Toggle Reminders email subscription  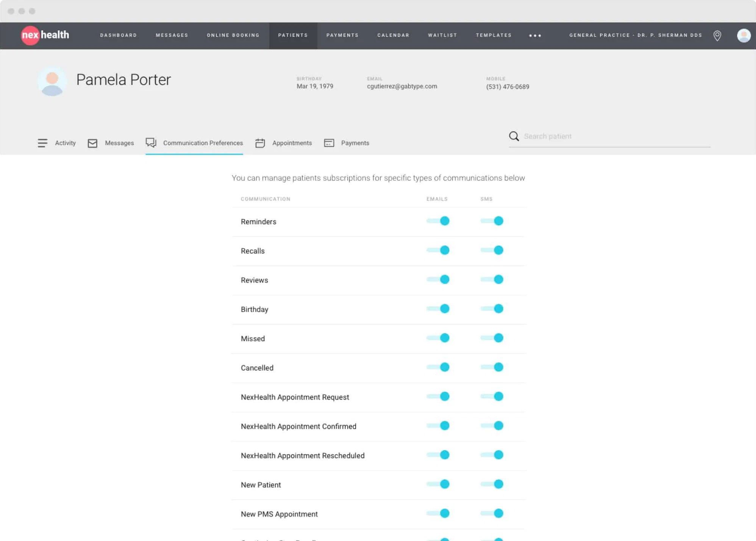coord(438,221)
